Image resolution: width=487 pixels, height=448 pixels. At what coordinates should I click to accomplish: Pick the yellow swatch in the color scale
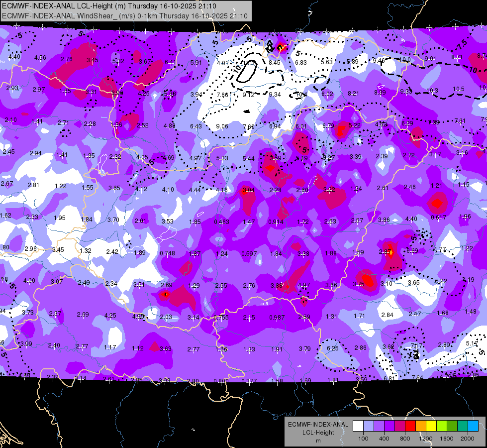pyautogui.click(x=431, y=426)
